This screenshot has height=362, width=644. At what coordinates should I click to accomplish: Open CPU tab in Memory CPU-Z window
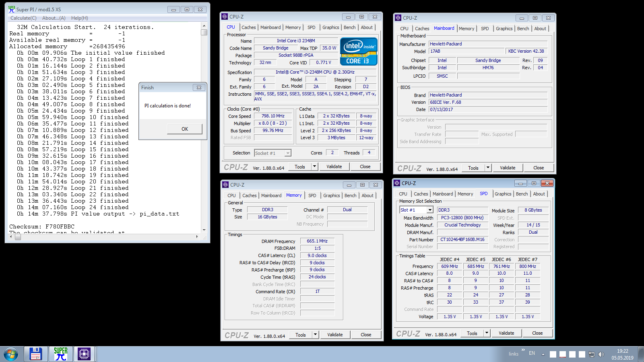point(232,195)
